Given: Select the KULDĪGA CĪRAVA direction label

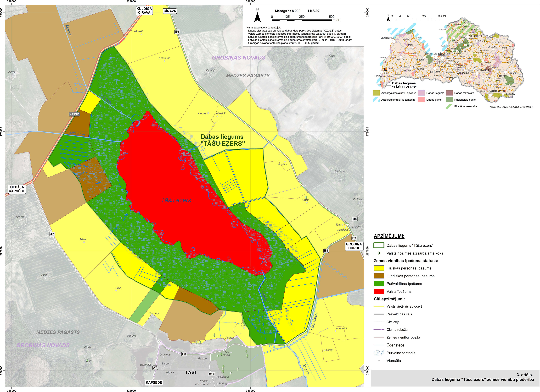Looking at the screenshot, I should [144, 11].
